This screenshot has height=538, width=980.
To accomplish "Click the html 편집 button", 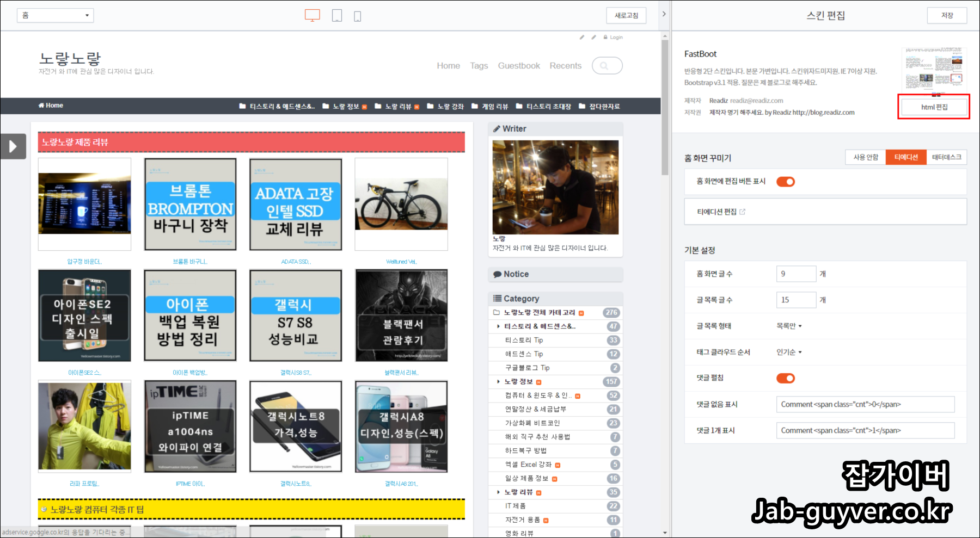I will (934, 107).
